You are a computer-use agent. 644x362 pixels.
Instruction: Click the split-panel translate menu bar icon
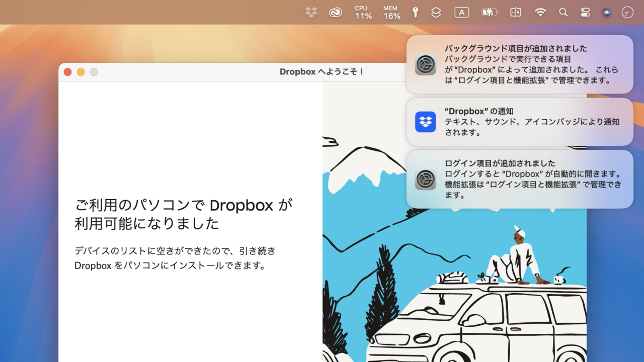[516, 13]
